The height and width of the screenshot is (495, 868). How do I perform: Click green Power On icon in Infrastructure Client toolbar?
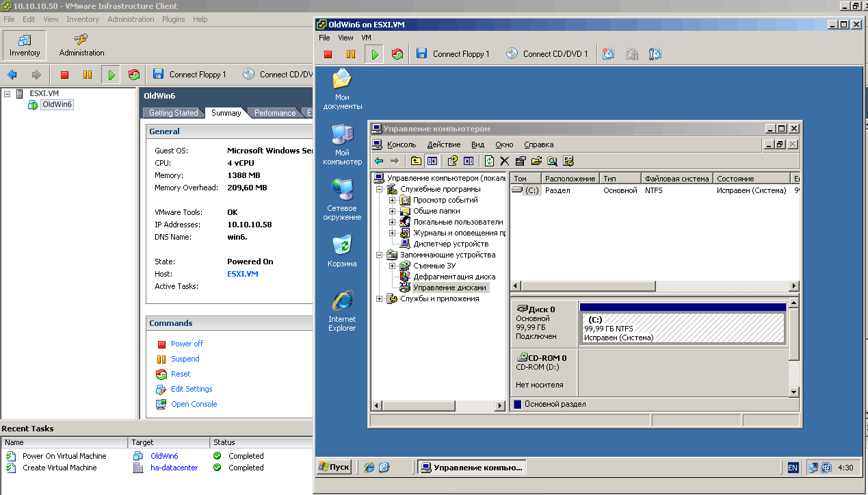pyautogui.click(x=111, y=75)
